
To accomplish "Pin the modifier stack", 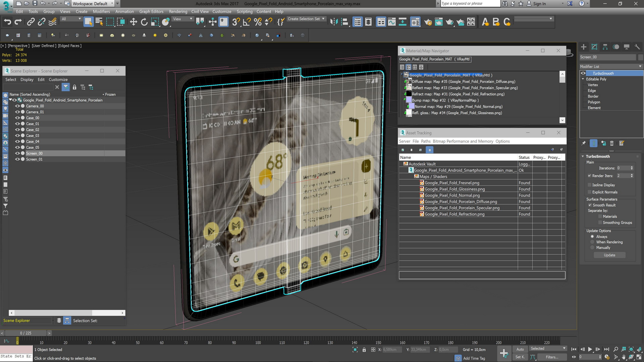I will [584, 143].
